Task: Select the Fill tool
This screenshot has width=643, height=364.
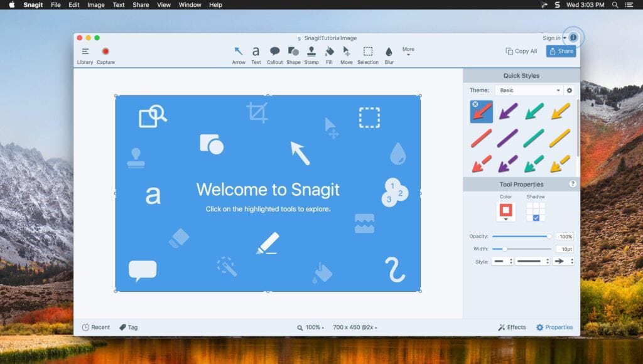Action: [329, 55]
